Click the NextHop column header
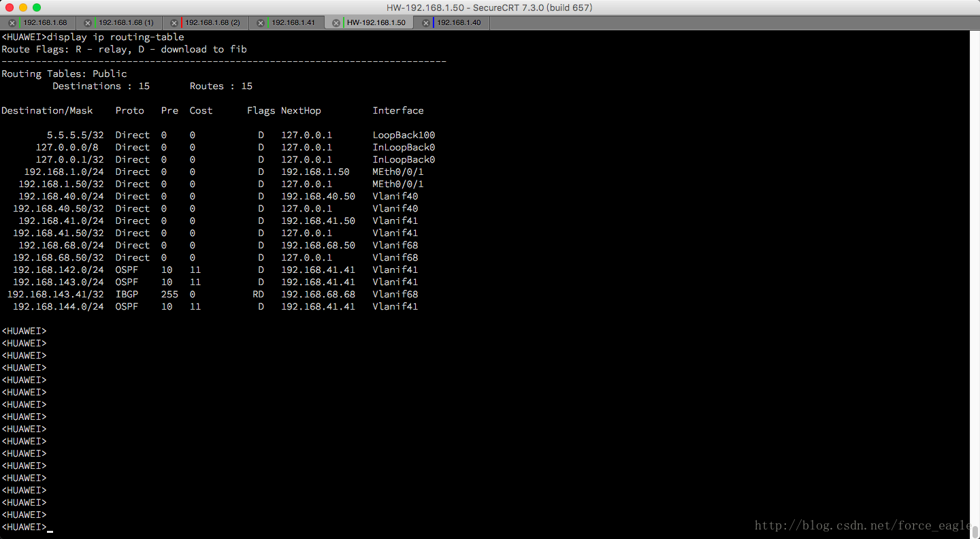The height and width of the screenshot is (539, 980). pos(301,110)
